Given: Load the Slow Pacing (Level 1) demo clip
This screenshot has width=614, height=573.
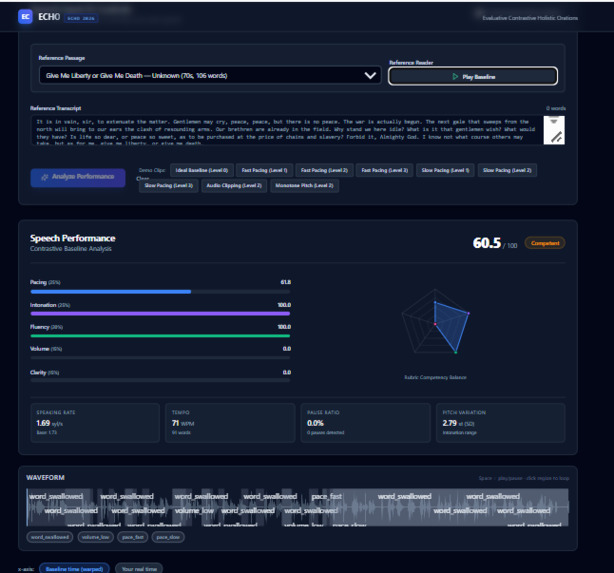Looking at the screenshot, I should [445, 170].
